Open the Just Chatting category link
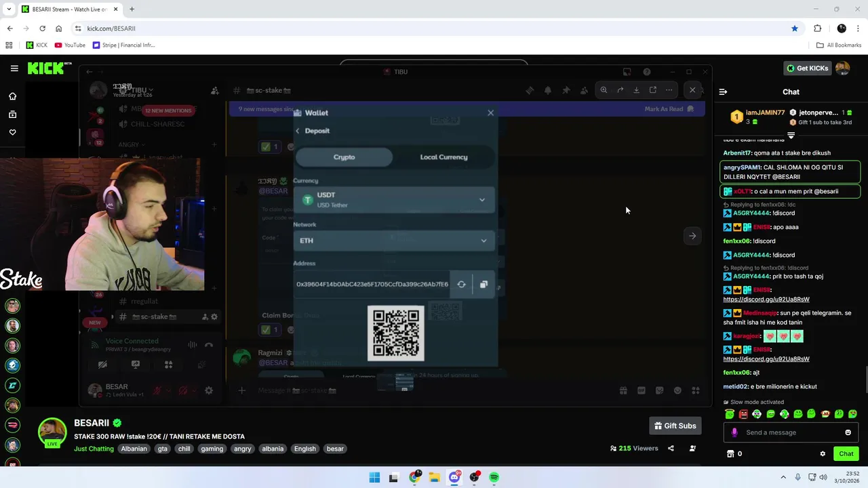The image size is (868, 488). tap(94, 449)
